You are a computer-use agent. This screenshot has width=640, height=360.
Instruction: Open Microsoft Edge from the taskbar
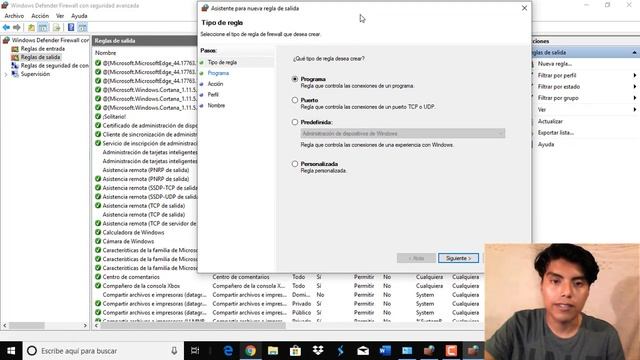228,351
